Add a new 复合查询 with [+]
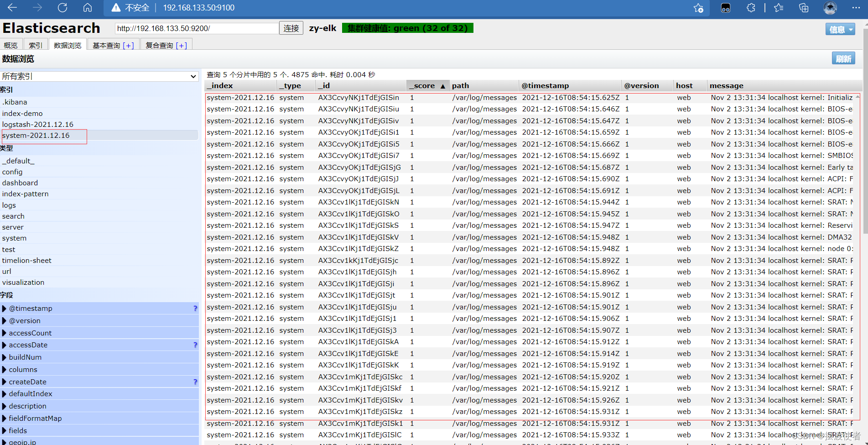868x445 pixels. pos(182,45)
